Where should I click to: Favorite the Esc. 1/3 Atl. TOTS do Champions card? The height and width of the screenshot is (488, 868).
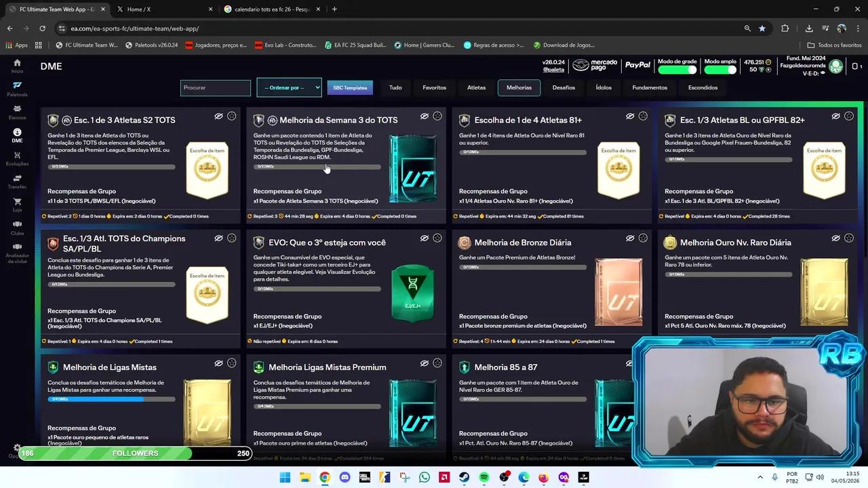[232, 238]
